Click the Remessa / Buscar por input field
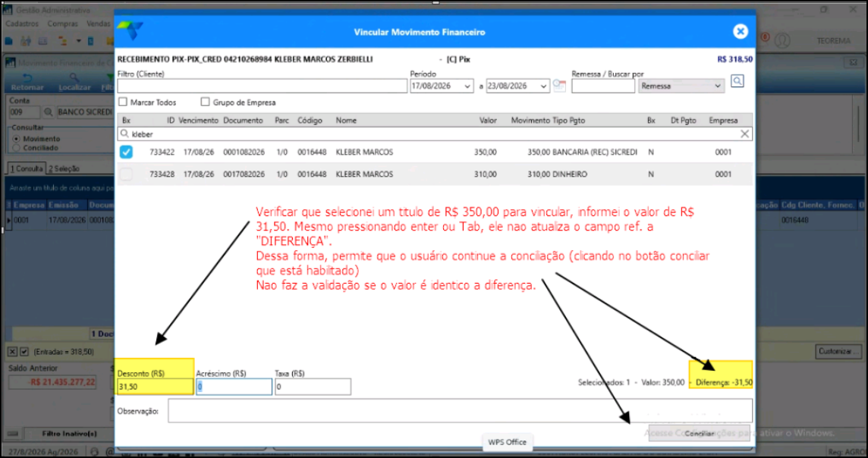This screenshot has width=868, height=458. pyautogui.click(x=603, y=86)
